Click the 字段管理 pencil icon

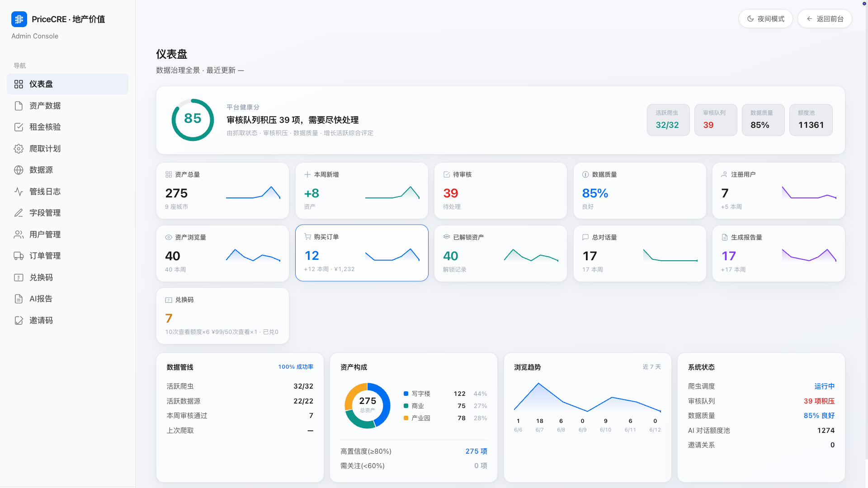pyautogui.click(x=19, y=213)
